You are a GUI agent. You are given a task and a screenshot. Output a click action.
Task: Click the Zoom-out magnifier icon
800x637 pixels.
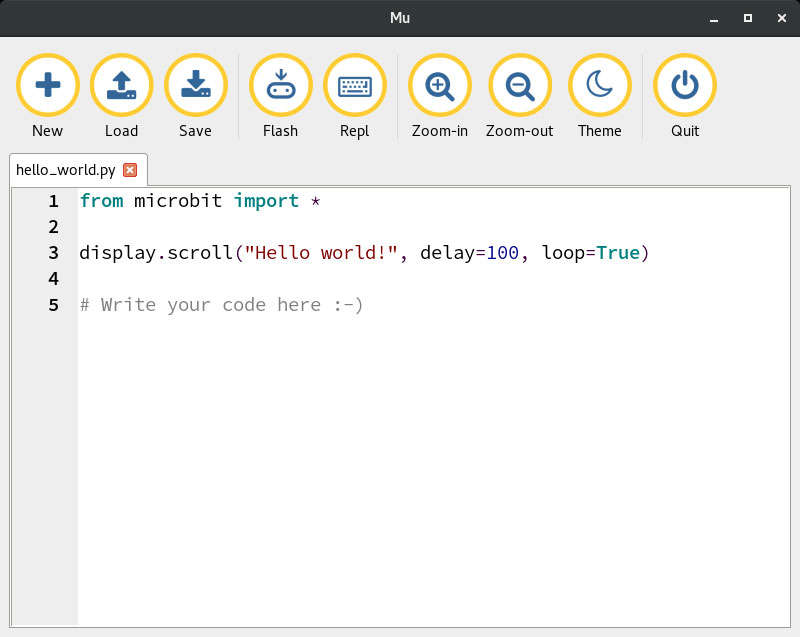coord(519,86)
